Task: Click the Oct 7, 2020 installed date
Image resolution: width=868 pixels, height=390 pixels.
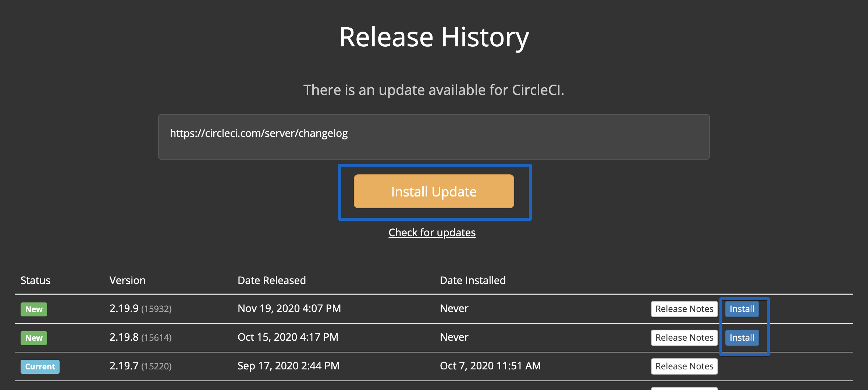Action: tap(490, 366)
